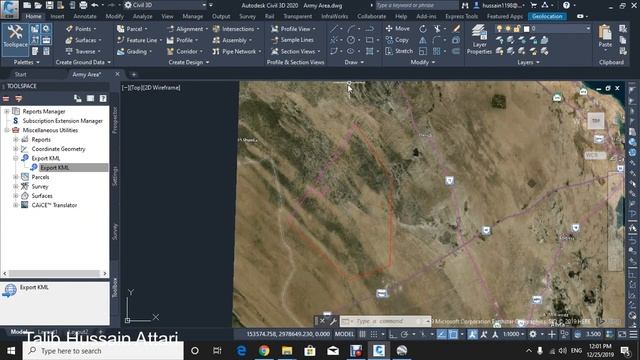Select the Stretch tool

(x=399, y=51)
